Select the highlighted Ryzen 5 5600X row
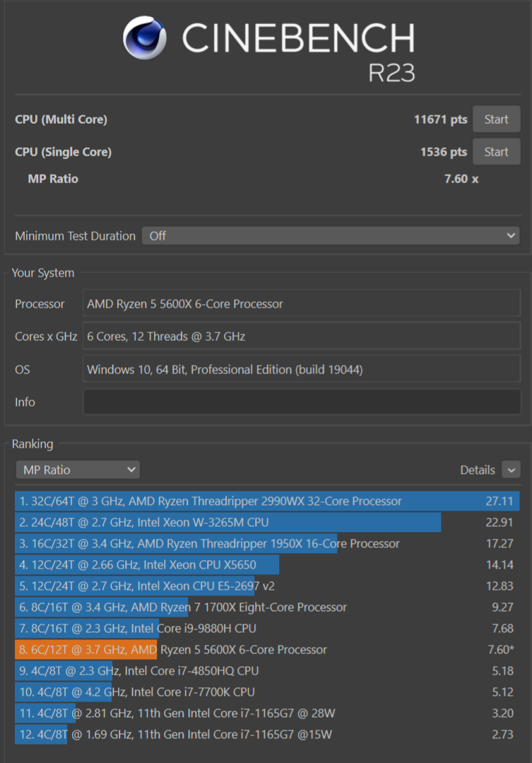Screen dimensions: 532x763 click(x=267, y=650)
